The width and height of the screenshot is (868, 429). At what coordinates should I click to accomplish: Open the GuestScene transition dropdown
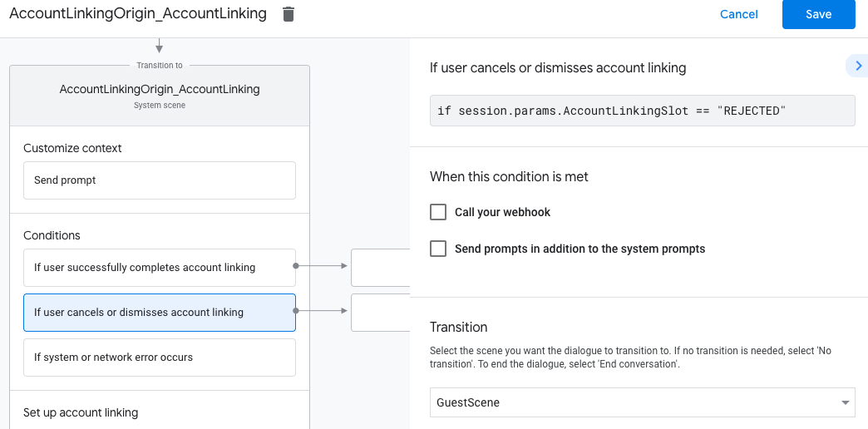641,403
